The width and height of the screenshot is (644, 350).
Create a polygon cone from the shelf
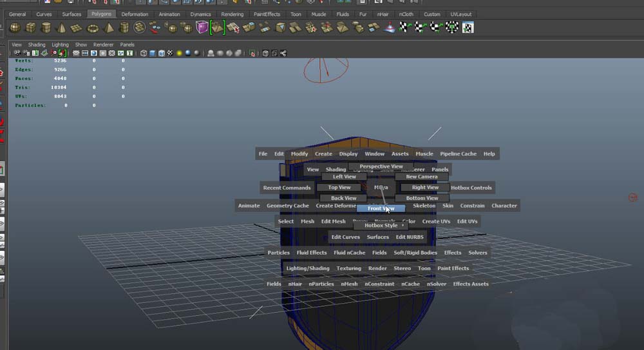[x=61, y=28]
